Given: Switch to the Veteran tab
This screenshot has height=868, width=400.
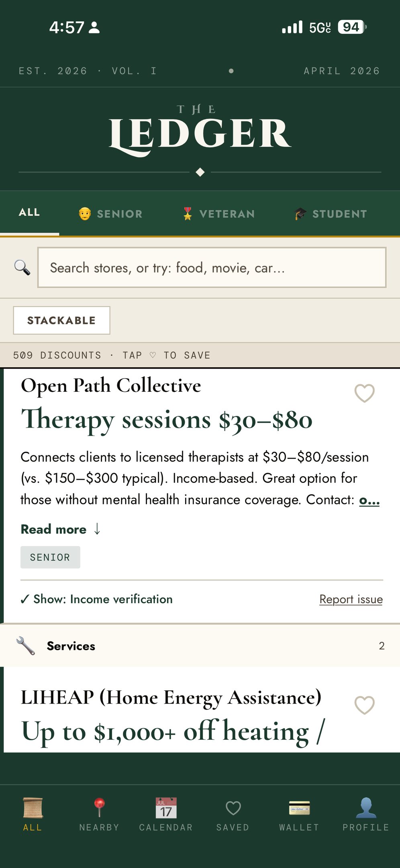Looking at the screenshot, I should point(218,214).
